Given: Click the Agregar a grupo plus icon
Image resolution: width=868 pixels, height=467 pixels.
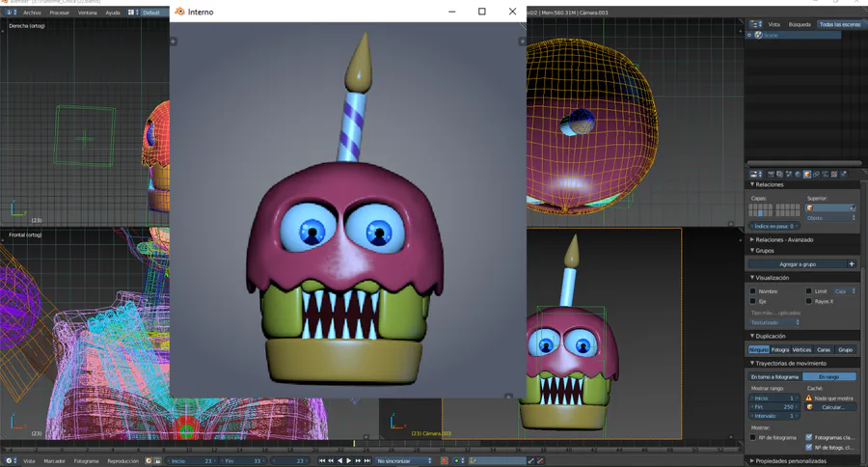Looking at the screenshot, I should (x=852, y=264).
